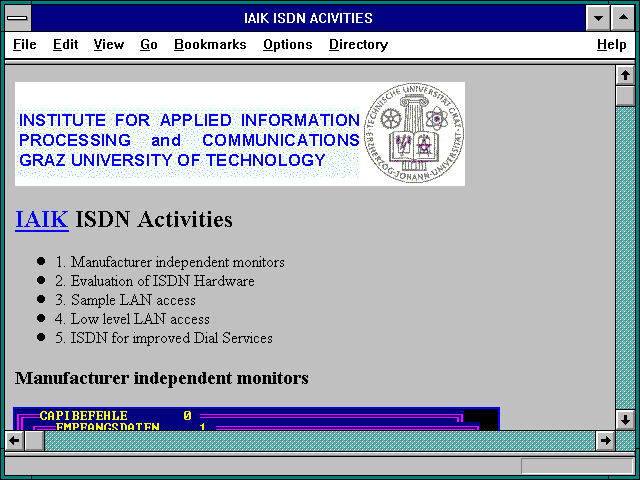The height and width of the screenshot is (480, 640).
Task: Click the maximize up-arrow button in the title bar
Action: [623, 18]
